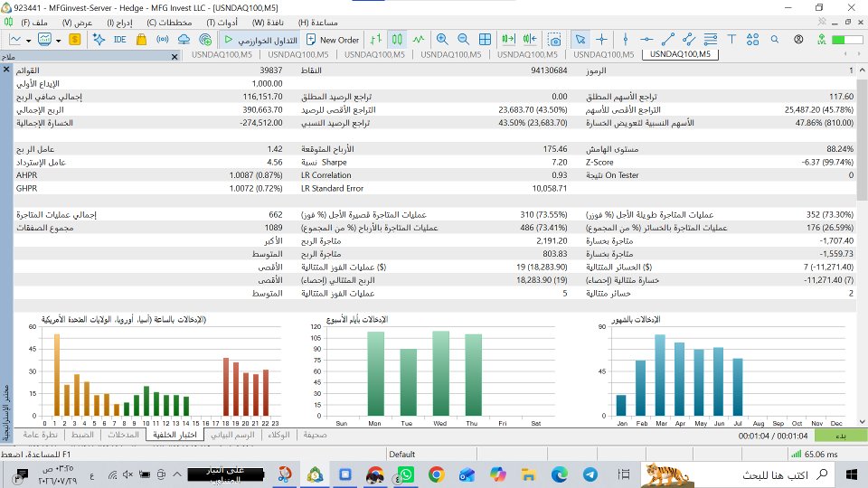Open the VPS cloud hosting icon
The image size is (868, 488).
tap(184, 39)
